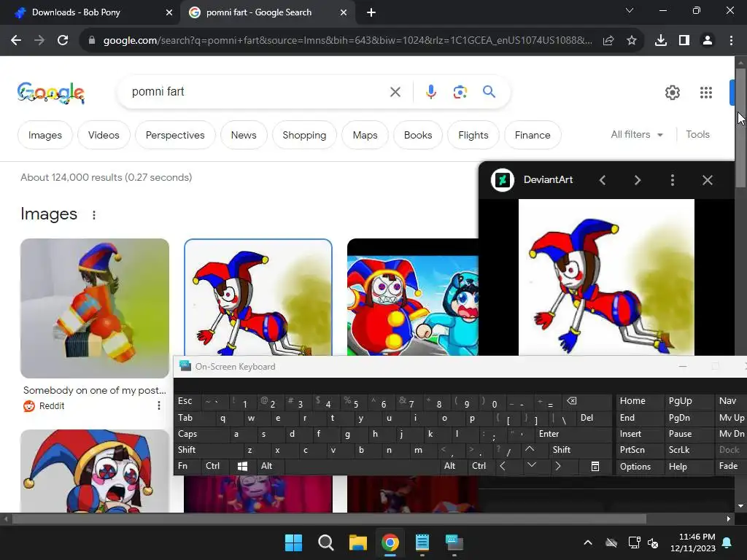
Task: Open Chrome downloads icon
Action: click(661, 41)
